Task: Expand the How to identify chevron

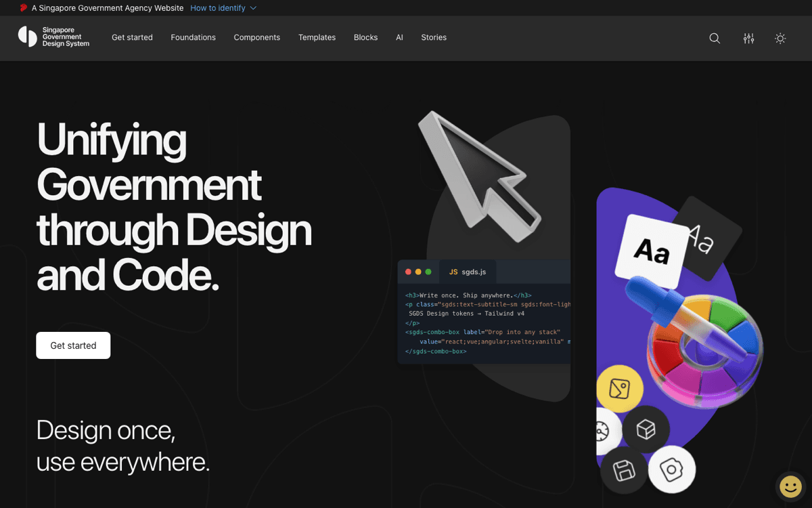Action: (253, 8)
